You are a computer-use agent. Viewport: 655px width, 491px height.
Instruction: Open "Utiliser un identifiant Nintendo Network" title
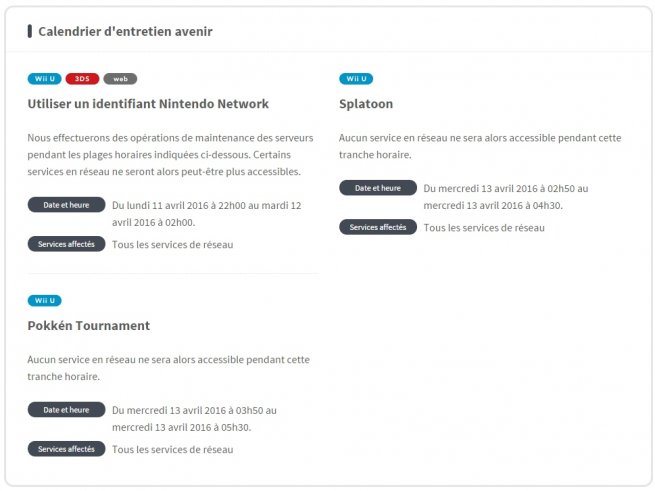pos(148,104)
